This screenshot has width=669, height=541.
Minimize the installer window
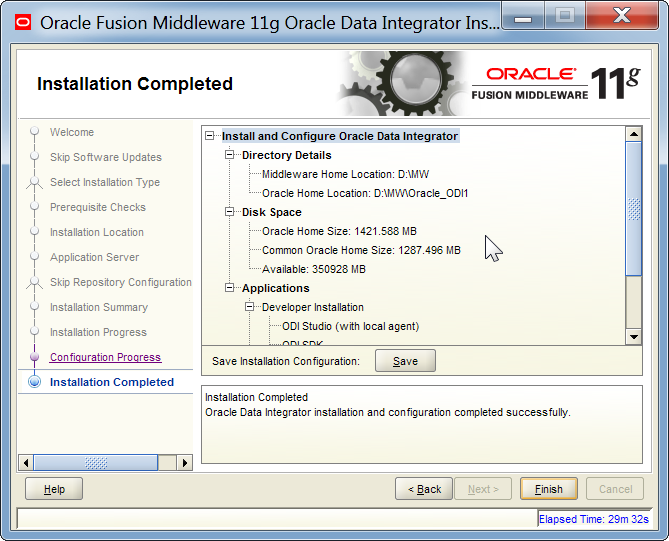523,17
